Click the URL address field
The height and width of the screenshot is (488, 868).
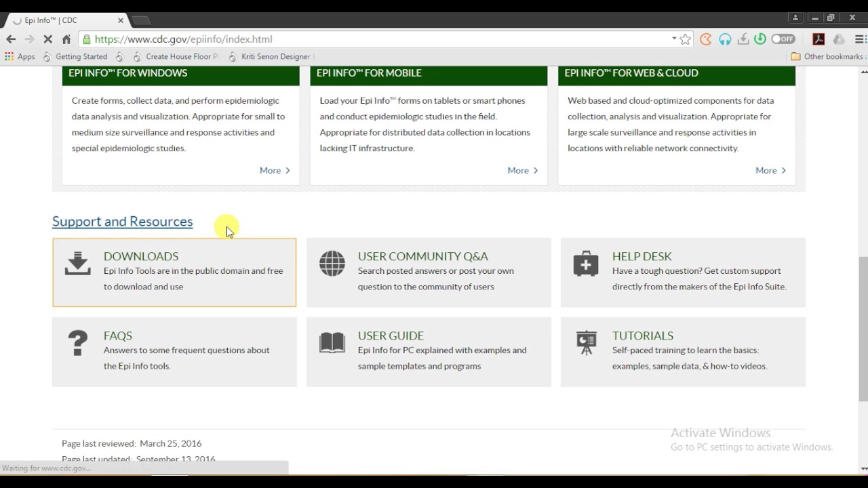coord(380,39)
